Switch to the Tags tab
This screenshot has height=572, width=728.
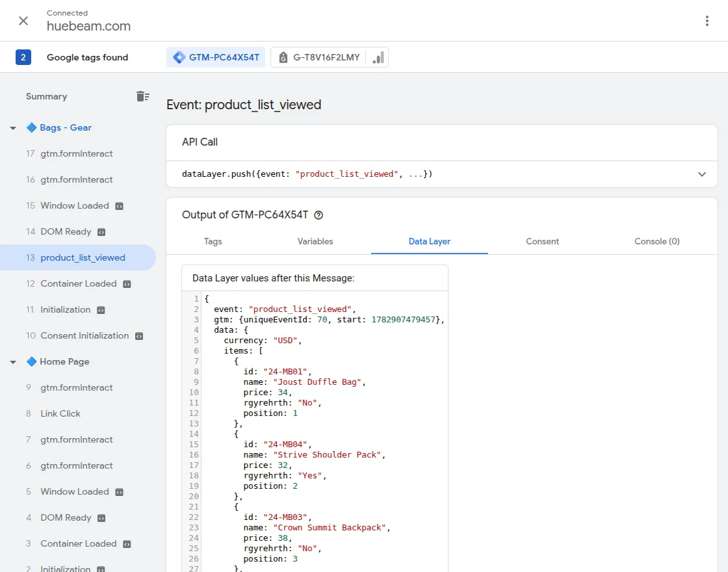[213, 241]
